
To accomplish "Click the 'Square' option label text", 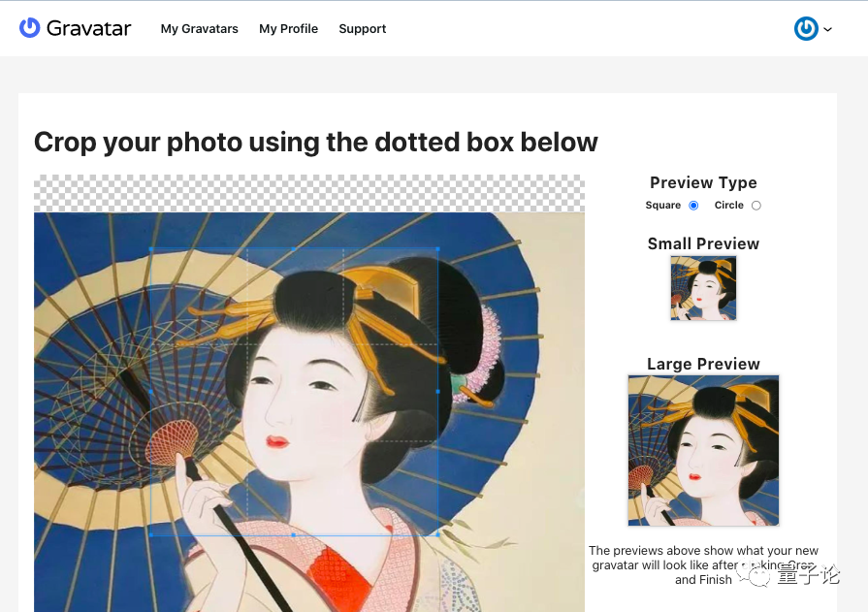I will coord(662,206).
